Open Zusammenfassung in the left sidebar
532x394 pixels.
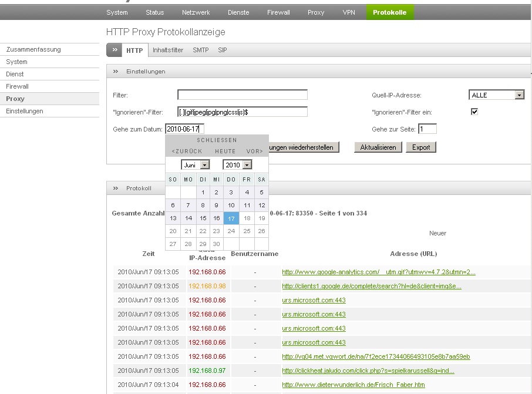point(33,50)
